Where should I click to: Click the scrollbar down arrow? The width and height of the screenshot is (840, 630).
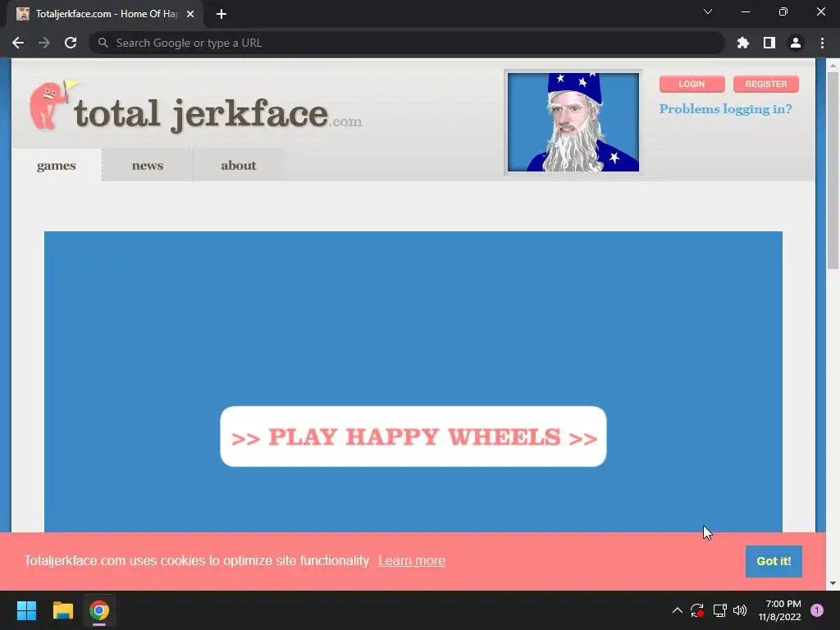[833, 583]
